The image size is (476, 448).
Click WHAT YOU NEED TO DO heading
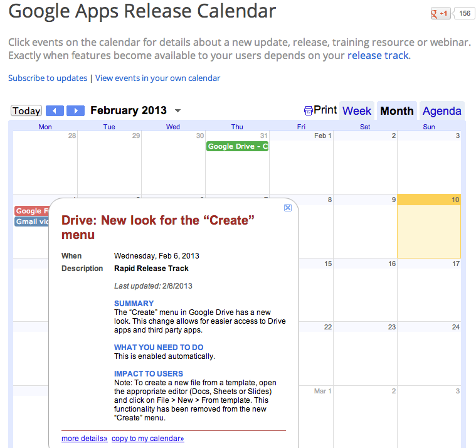(x=159, y=347)
